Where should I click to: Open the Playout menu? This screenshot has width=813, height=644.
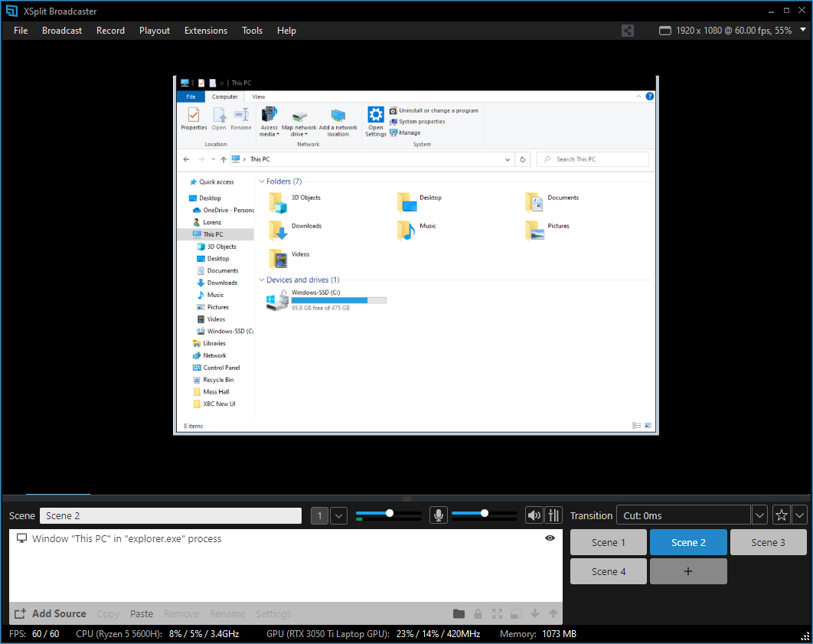coord(155,31)
